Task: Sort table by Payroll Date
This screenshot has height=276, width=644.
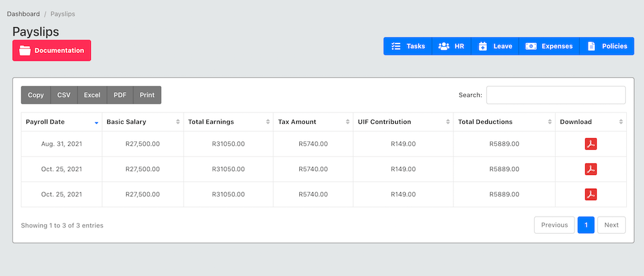Action: tap(62, 122)
